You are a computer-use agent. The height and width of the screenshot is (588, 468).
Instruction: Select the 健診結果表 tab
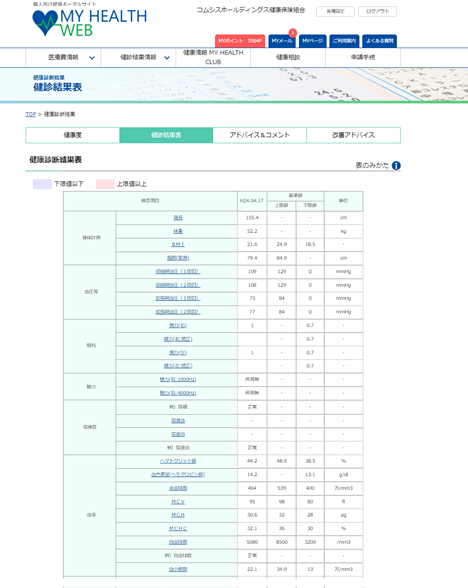point(166,135)
